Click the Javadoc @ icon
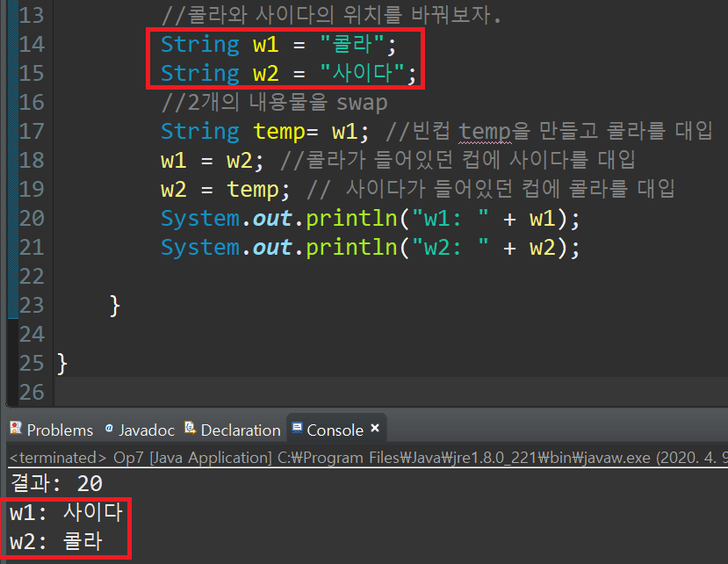This screenshot has height=564, width=728. click(109, 428)
